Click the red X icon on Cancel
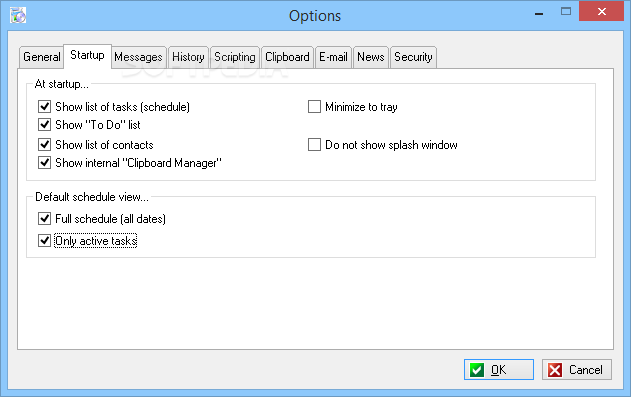The width and height of the screenshot is (631, 397). point(555,370)
